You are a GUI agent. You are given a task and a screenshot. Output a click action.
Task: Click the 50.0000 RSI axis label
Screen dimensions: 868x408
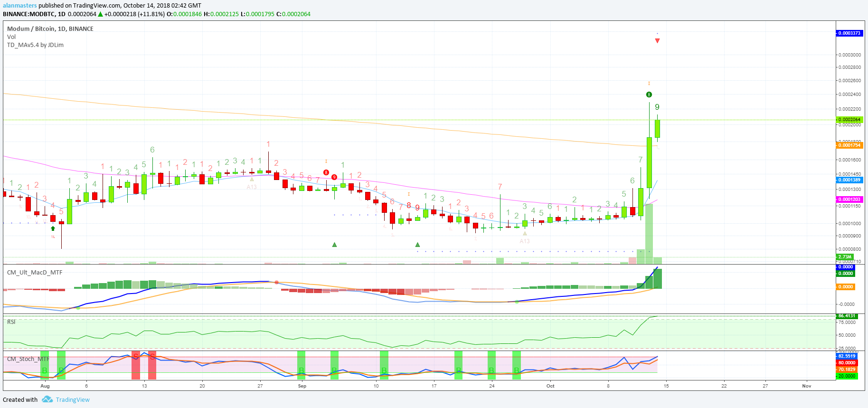tap(848, 335)
